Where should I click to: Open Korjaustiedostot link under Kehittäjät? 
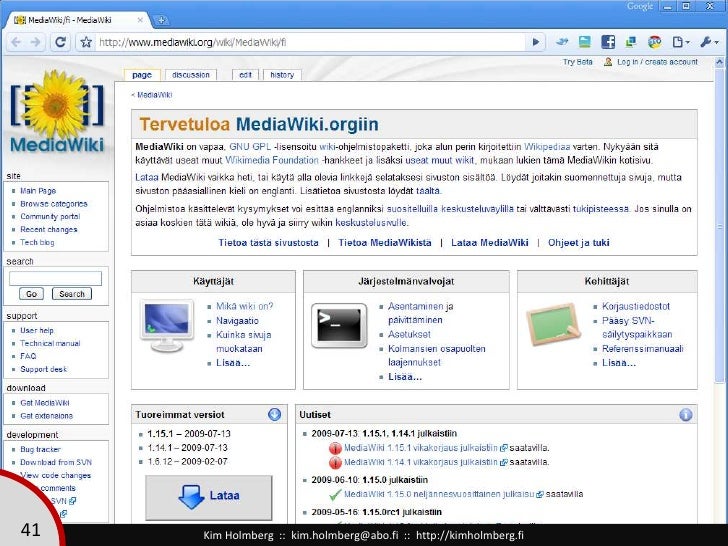pyautogui.click(x=636, y=306)
